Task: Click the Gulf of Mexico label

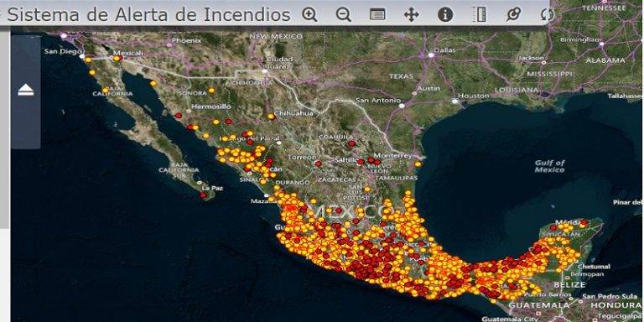Action: (x=550, y=166)
